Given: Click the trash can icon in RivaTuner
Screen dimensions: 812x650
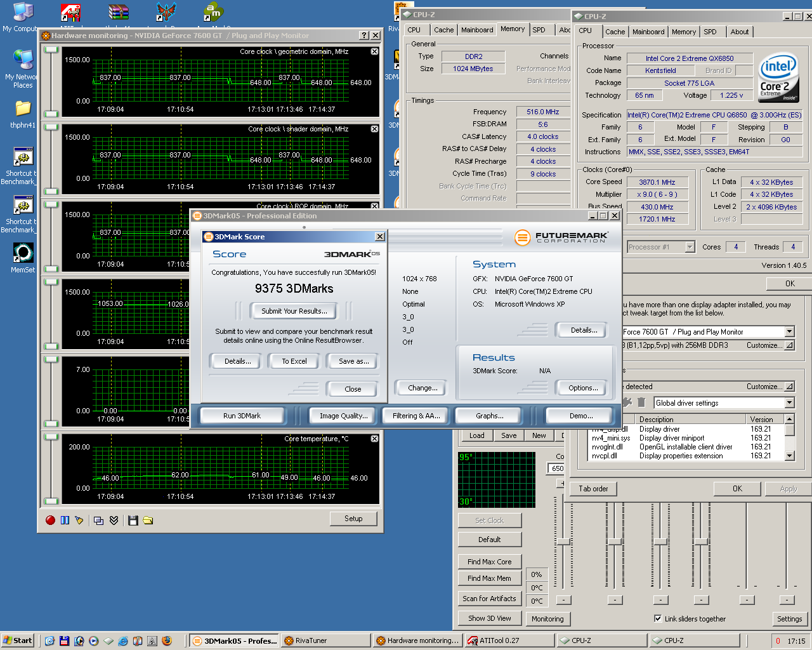Looking at the screenshot, I should (641, 402).
